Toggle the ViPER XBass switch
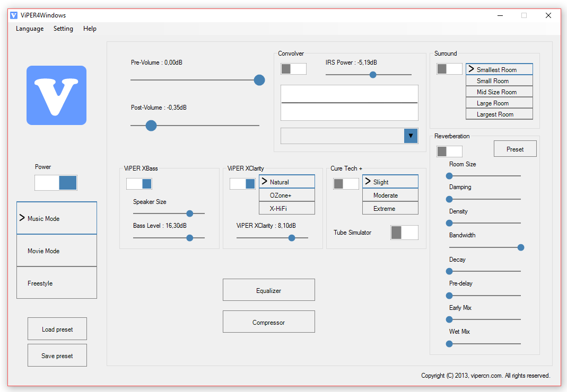Viewport: 567px width, 392px height. point(139,184)
